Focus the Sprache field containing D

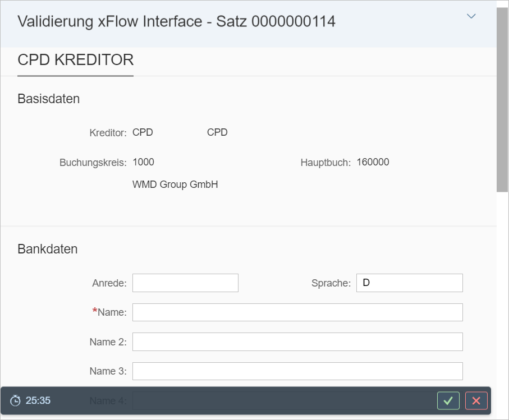pos(409,283)
